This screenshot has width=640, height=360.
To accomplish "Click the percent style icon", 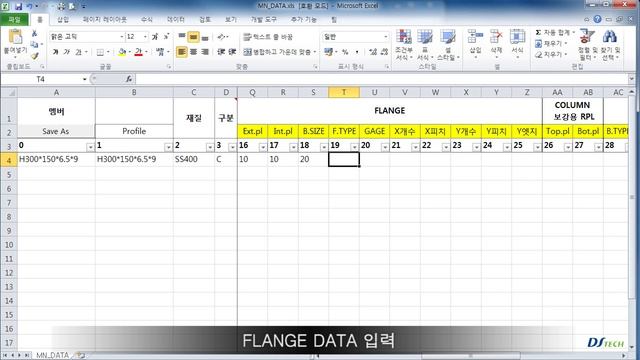I will pyautogui.click(x=345, y=52).
